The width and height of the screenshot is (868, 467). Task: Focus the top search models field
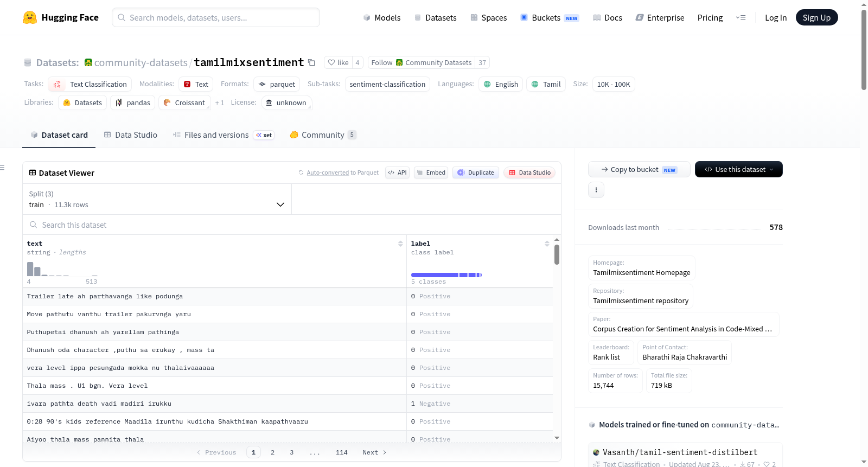tap(216, 17)
